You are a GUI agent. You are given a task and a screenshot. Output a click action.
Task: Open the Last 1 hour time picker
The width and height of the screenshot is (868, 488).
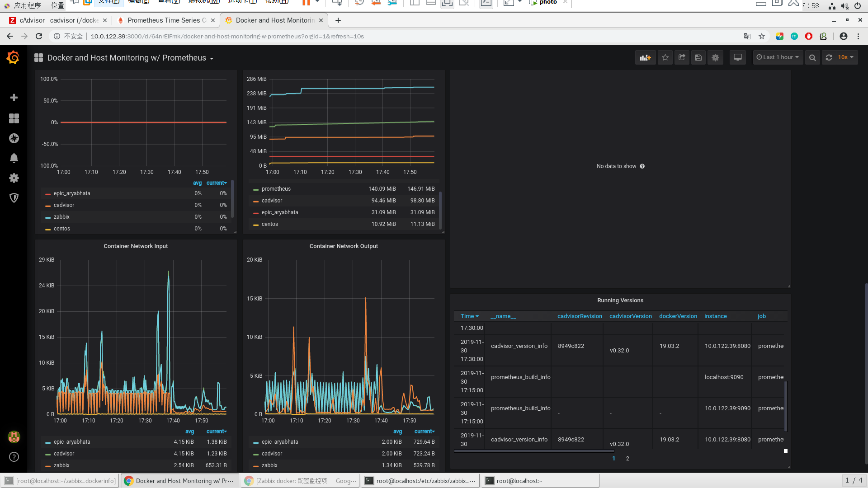778,57
